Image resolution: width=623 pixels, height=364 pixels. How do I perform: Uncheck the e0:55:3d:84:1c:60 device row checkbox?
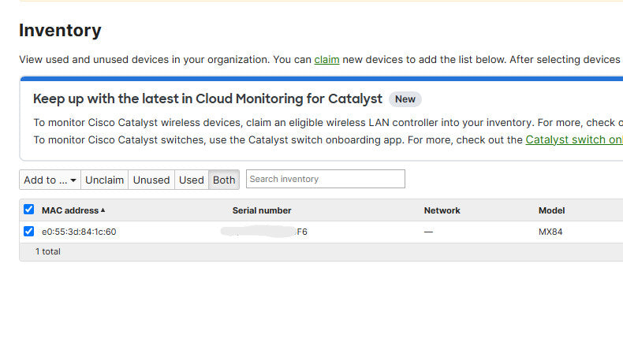(x=28, y=231)
